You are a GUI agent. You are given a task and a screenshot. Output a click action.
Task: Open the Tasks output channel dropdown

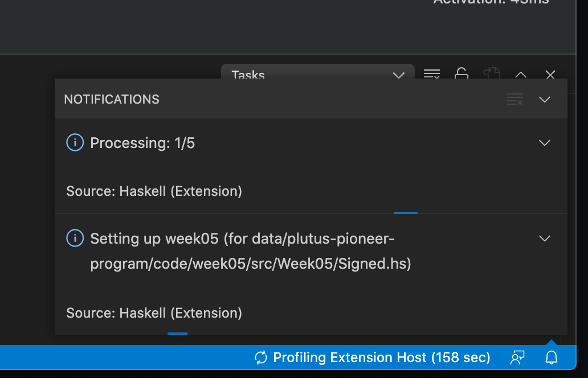click(318, 75)
